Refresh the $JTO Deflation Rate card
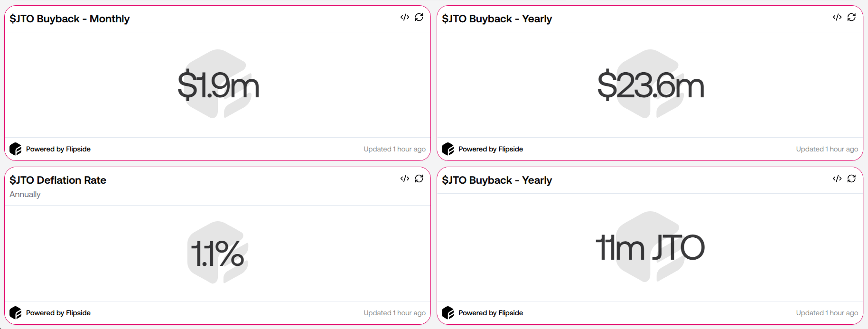 click(x=419, y=179)
